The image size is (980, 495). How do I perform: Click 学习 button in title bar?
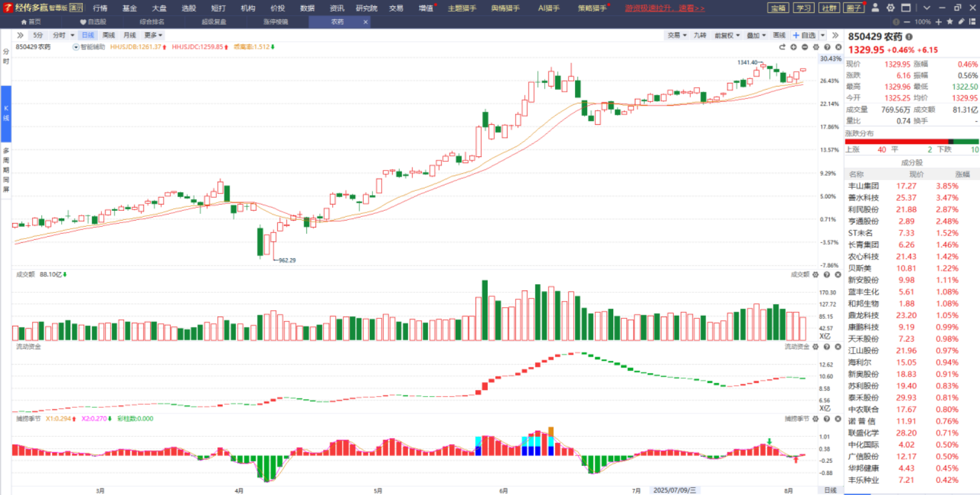[803, 8]
